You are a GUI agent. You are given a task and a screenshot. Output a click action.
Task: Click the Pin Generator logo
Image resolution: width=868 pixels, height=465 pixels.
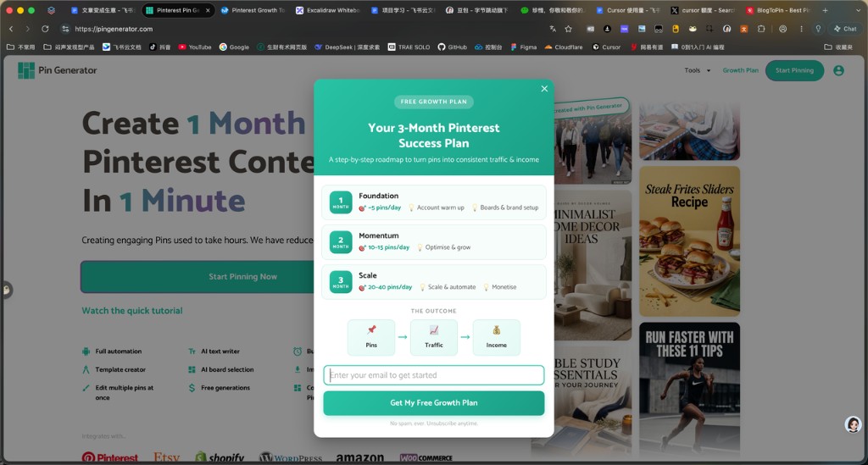[x=57, y=70]
